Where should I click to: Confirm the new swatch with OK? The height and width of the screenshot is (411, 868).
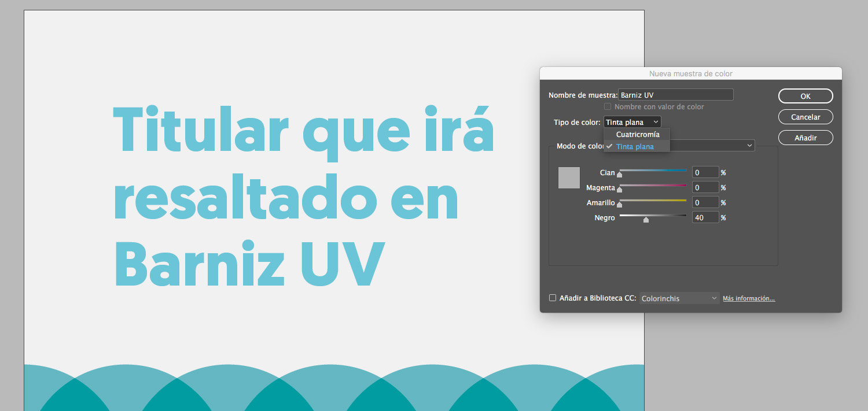(x=806, y=96)
